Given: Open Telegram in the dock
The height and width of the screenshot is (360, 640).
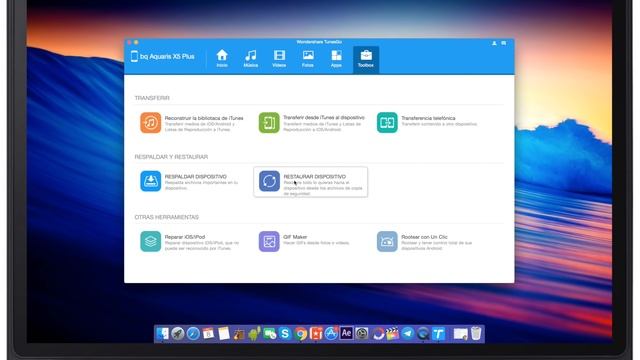Looking at the screenshot, I should 407,334.
